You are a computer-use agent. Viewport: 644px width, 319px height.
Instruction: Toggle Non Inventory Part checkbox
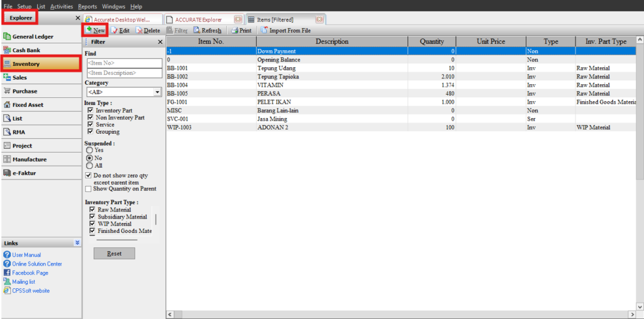point(90,117)
